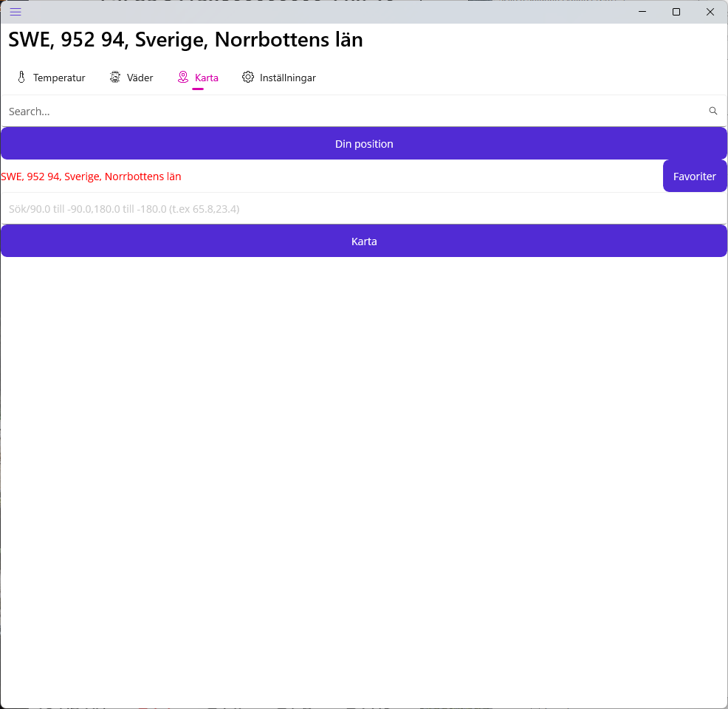Switch to the Väder tab

pos(131,78)
